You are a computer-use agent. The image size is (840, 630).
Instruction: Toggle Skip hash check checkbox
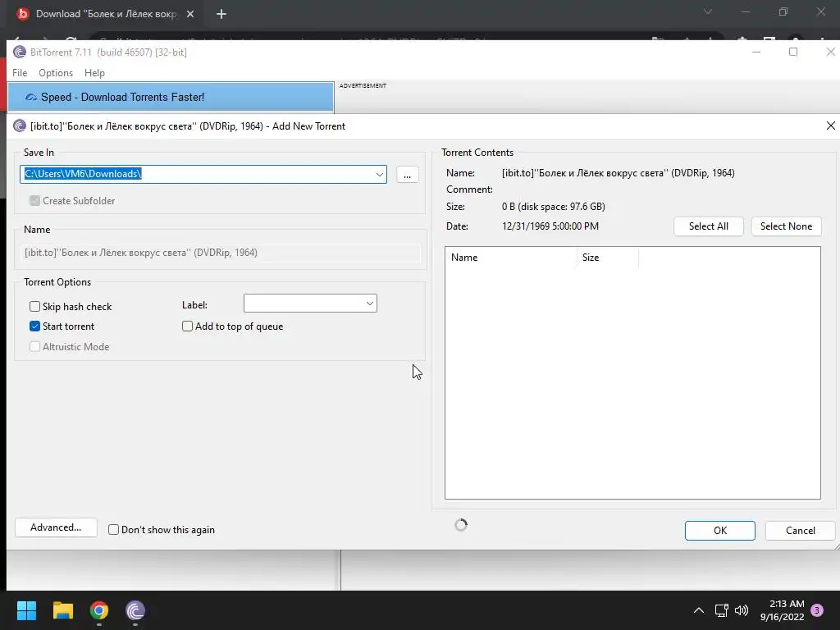coord(34,307)
